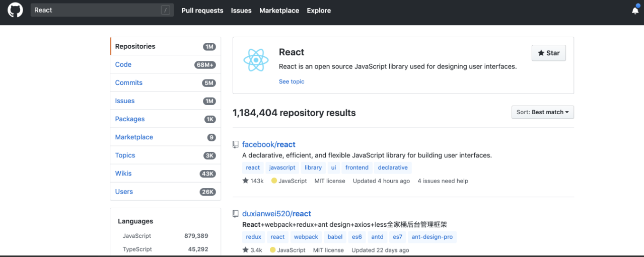Open the Sort: Best match dropdown
The width and height of the screenshot is (644, 257).
tap(542, 112)
